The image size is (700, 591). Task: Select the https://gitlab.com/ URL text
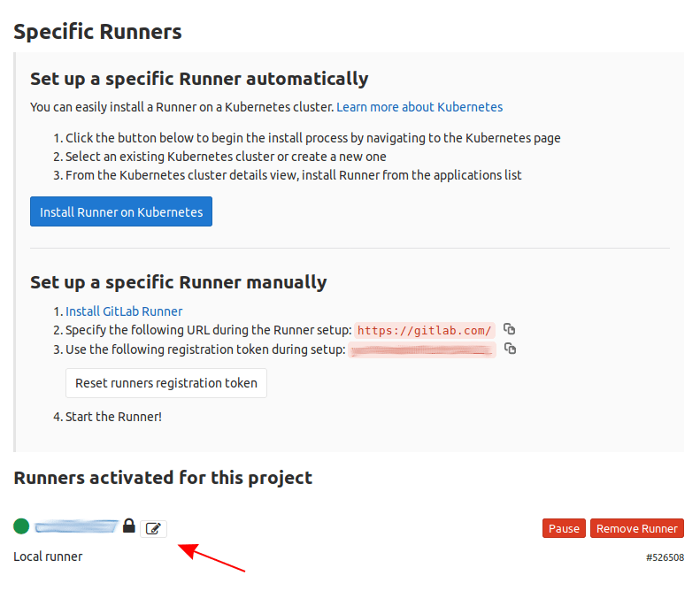(x=424, y=330)
